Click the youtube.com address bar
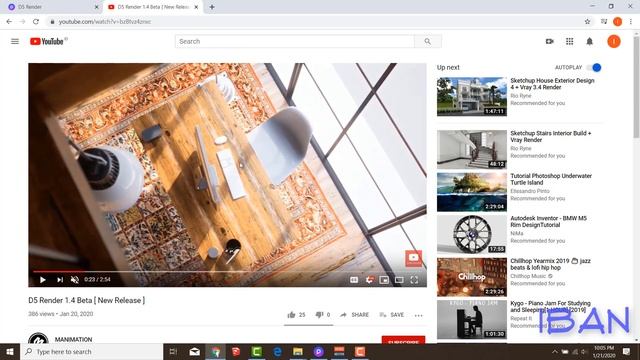Screen dimensions: 640x360 [314, 22]
